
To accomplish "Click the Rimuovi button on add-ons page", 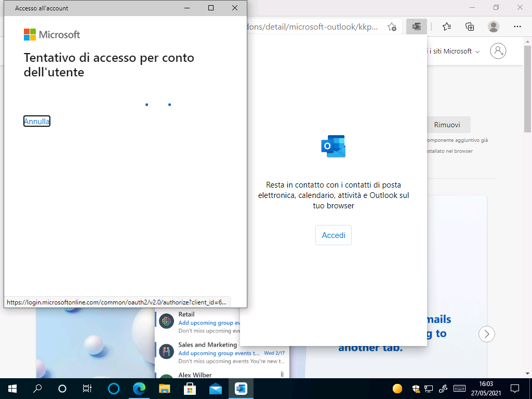I will (x=447, y=125).
